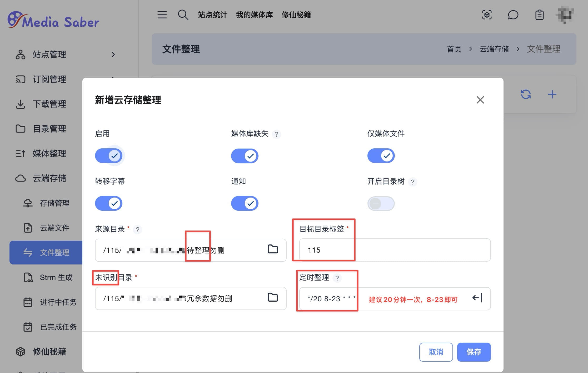588x373 pixels.
Task: Select Strm 生成 in sidebar
Action: (x=56, y=277)
